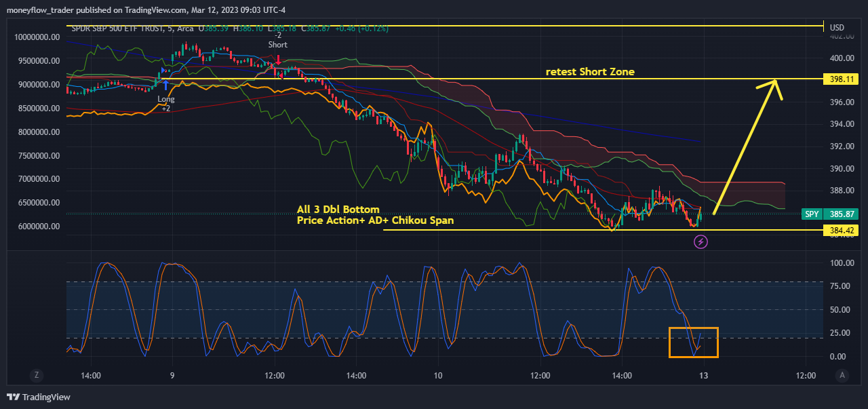Click the date label 10 on time axis
The width and height of the screenshot is (868, 409).
[x=438, y=375]
